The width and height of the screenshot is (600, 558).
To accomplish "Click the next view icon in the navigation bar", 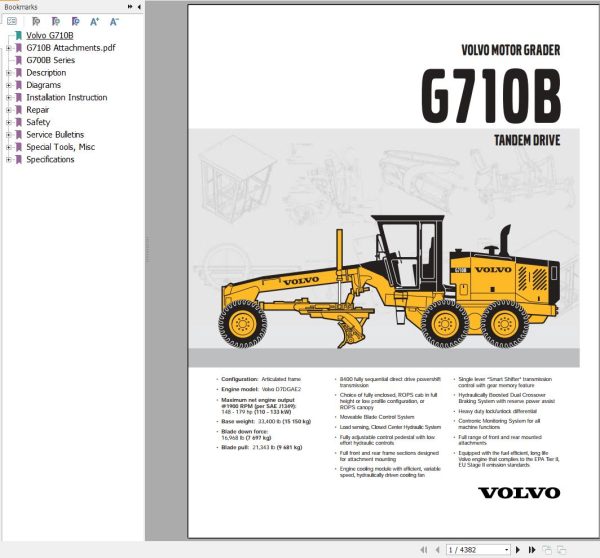I will (x=561, y=550).
